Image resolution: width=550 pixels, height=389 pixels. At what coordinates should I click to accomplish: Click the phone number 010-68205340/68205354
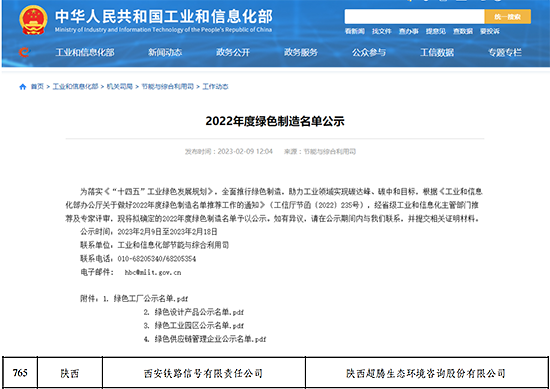(156, 259)
